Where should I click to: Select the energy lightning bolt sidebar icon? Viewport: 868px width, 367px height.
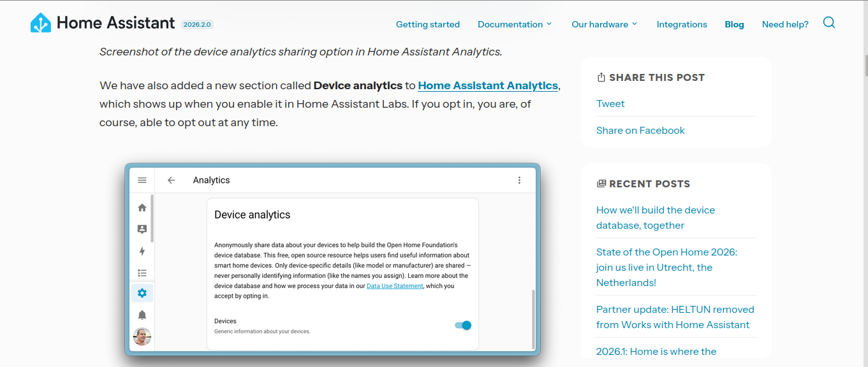[x=142, y=251]
